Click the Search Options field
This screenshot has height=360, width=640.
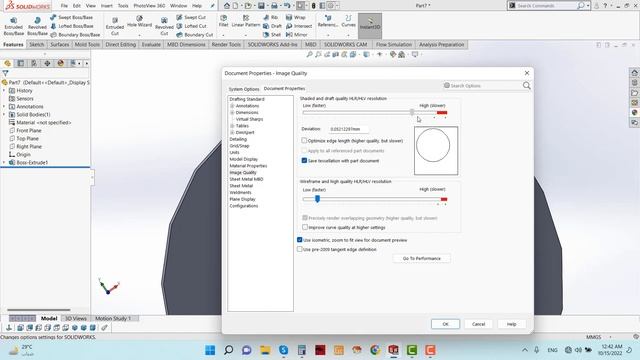[x=482, y=86]
